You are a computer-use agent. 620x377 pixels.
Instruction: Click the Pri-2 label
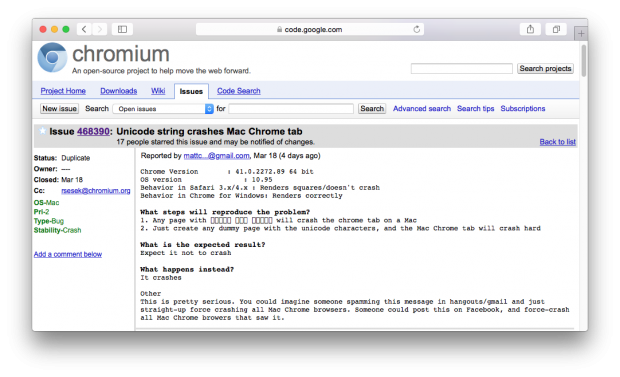42,212
